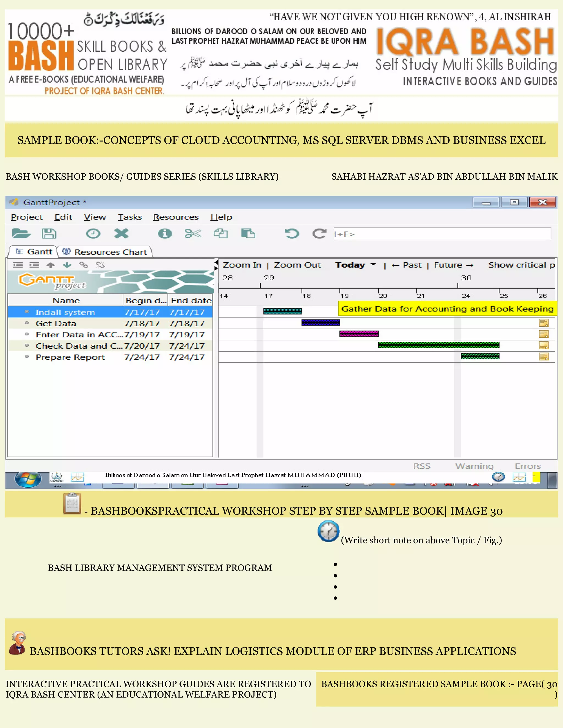The width and height of the screenshot is (563, 728).
Task: Create new task with the clock icon
Action: click(93, 233)
